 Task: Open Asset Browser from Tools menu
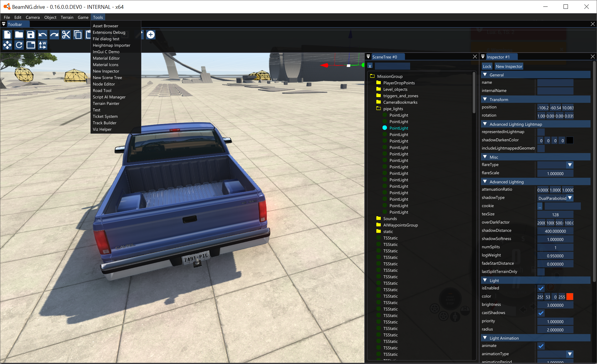105,26
